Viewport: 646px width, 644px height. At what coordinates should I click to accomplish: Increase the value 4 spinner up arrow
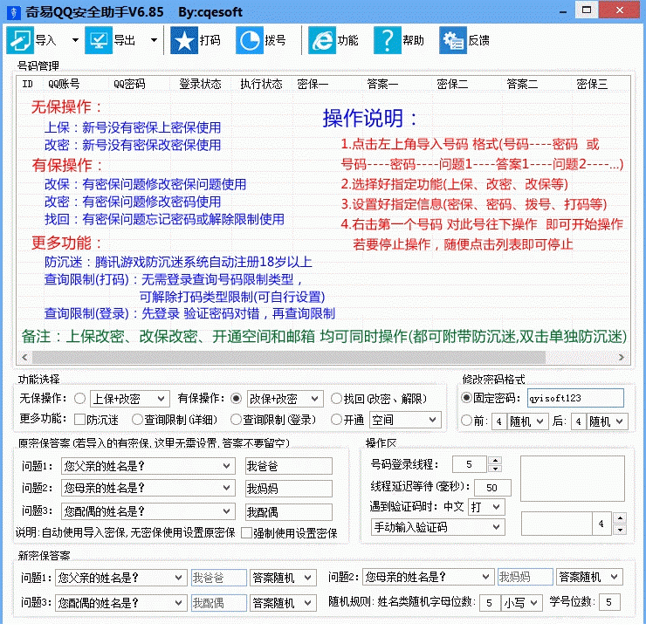click(620, 517)
